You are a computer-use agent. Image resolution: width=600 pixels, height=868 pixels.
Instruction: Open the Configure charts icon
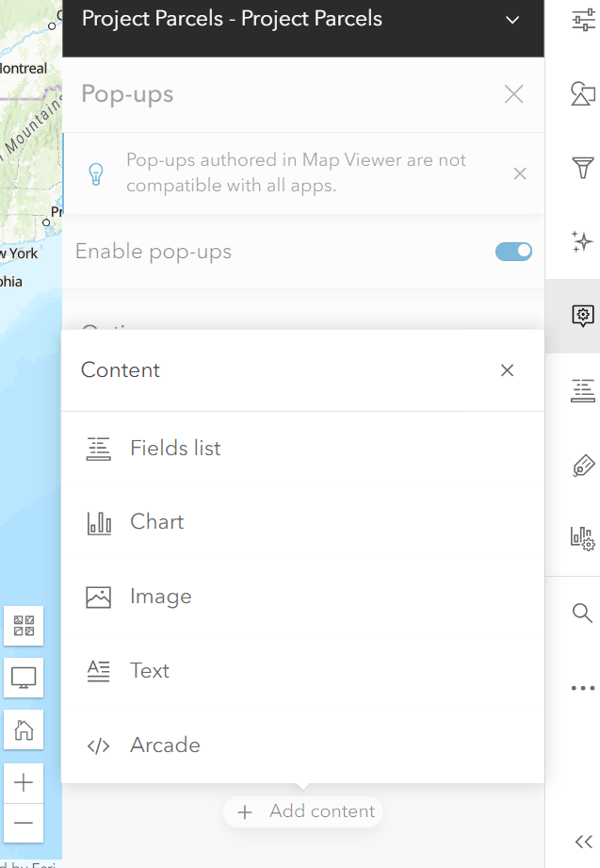583,538
